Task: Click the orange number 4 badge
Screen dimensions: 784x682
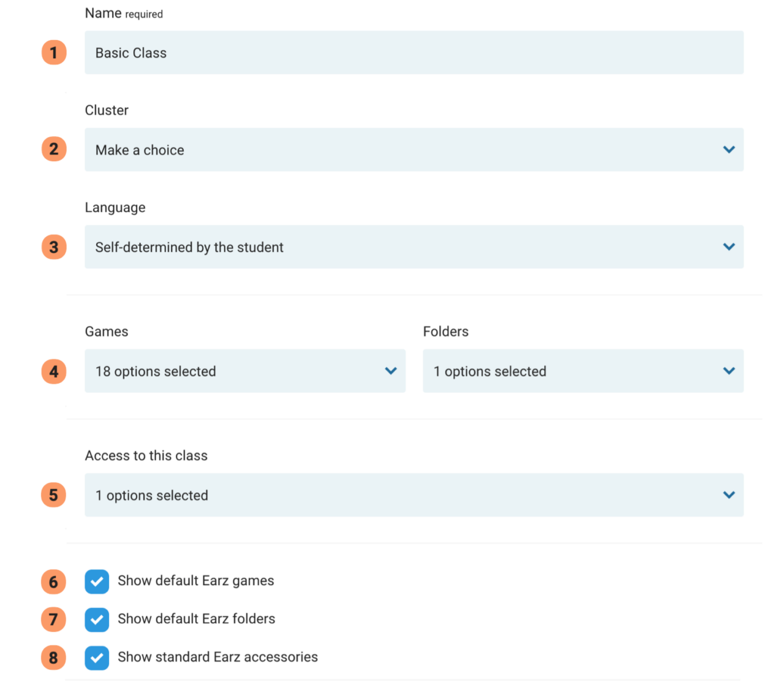Action: 54,371
